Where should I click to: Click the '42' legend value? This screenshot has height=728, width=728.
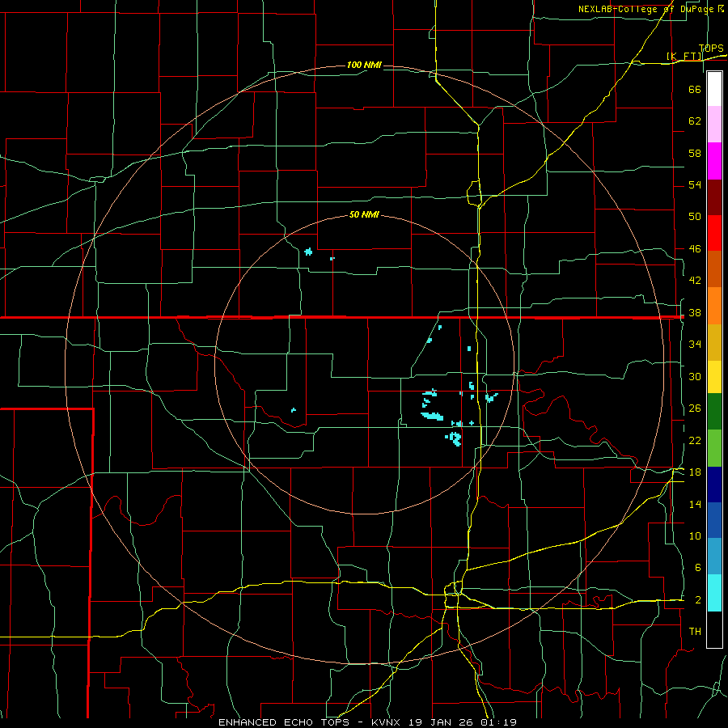(x=695, y=281)
